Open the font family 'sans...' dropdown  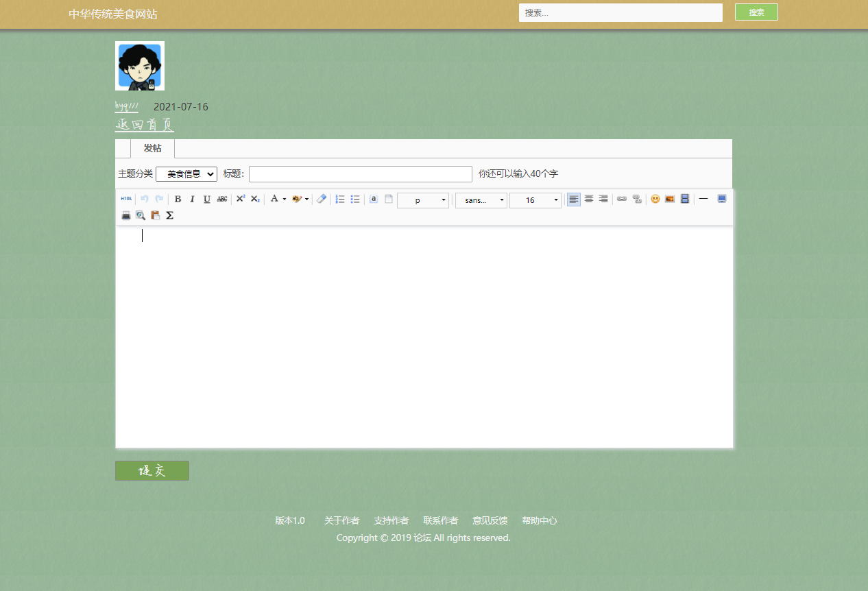[x=481, y=200]
